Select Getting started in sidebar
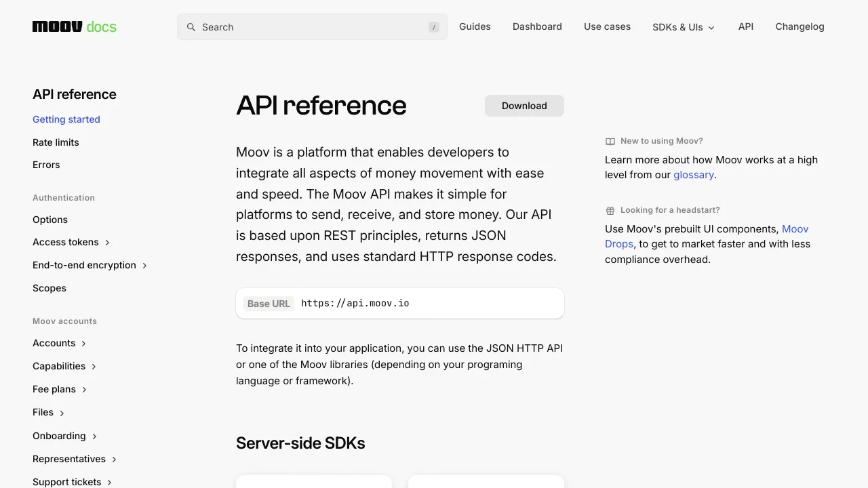 66,119
